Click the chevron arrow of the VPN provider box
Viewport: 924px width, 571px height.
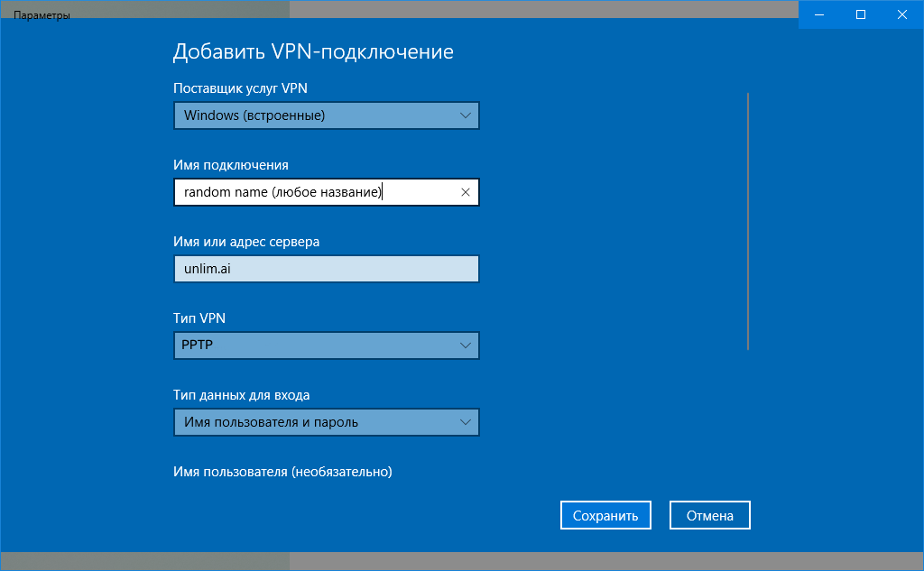(466, 115)
